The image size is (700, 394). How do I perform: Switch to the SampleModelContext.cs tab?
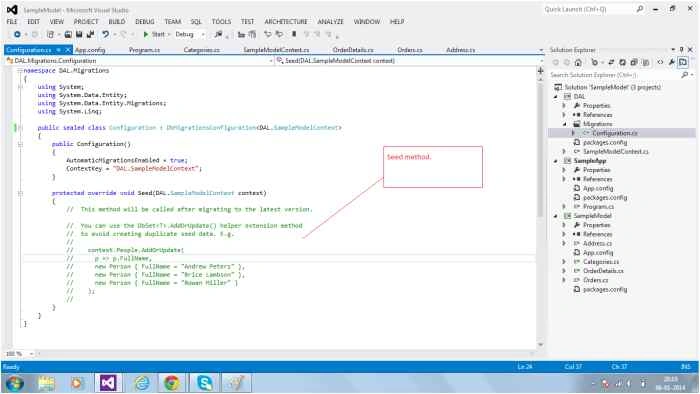pyautogui.click(x=276, y=50)
